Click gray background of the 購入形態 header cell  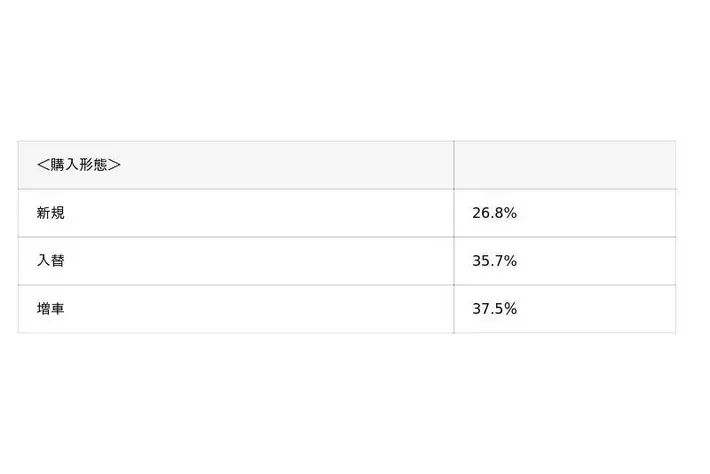tap(285, 165)
